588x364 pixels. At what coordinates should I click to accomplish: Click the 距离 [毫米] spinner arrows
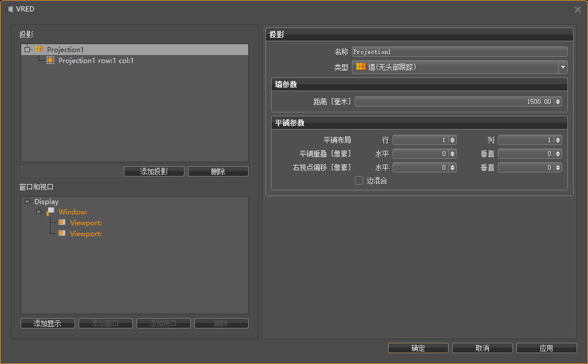pos(558,101)
